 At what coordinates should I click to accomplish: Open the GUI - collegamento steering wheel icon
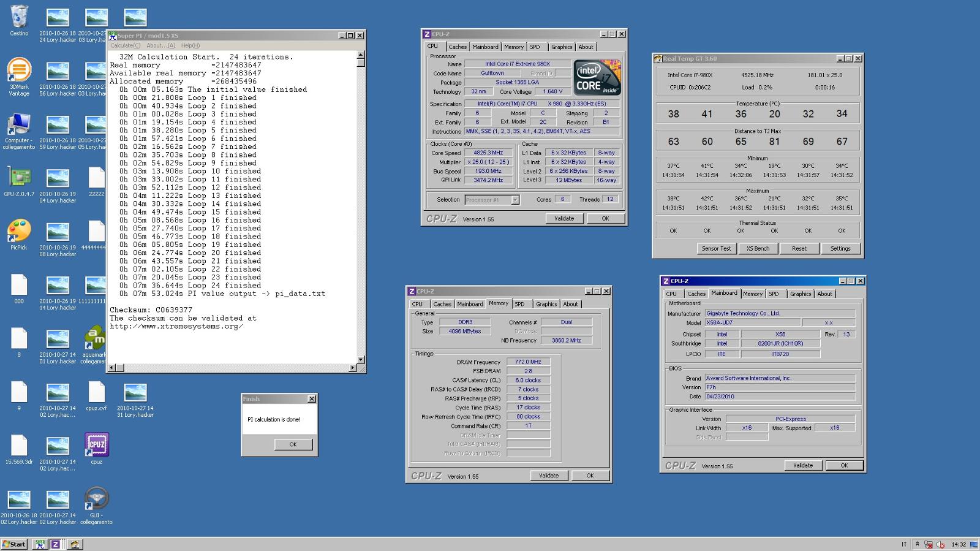(x=96, y=506)
